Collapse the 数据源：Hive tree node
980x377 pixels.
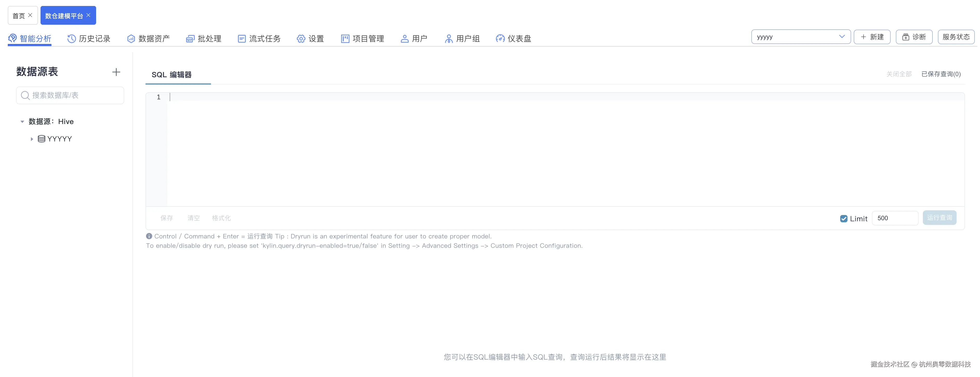[22, 121]
